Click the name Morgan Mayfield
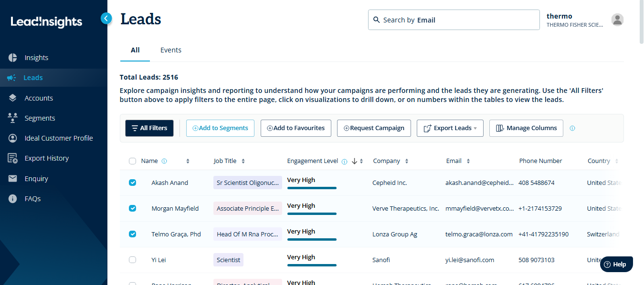This screenshot has height=285, width=644. [x=175, y=208]
